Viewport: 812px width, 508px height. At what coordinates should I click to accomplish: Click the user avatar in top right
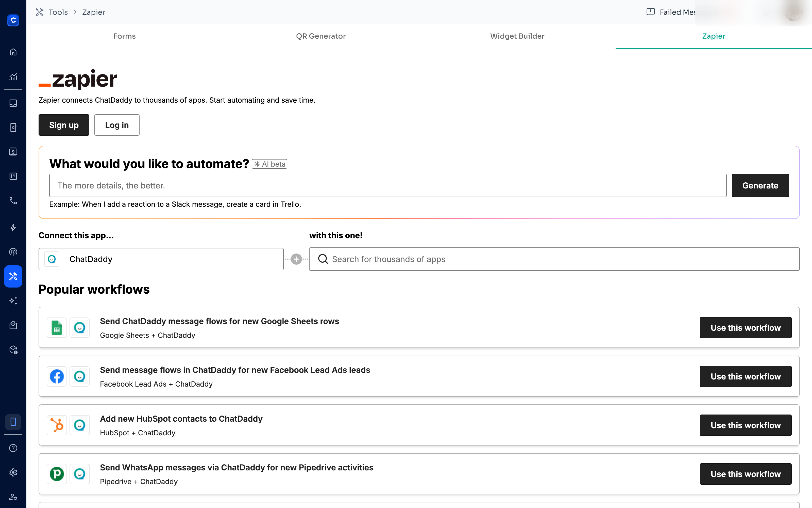pos(793,12)
